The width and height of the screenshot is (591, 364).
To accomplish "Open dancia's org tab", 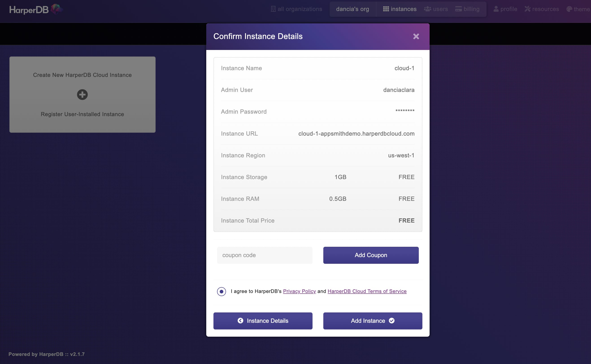I will [x=352, y=9].
